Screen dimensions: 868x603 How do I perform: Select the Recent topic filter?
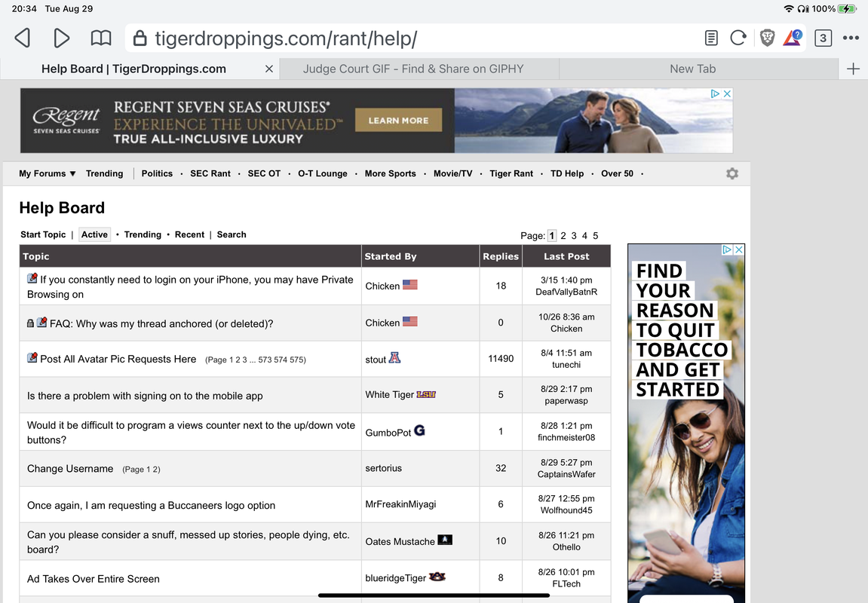[x=189, y=234]
